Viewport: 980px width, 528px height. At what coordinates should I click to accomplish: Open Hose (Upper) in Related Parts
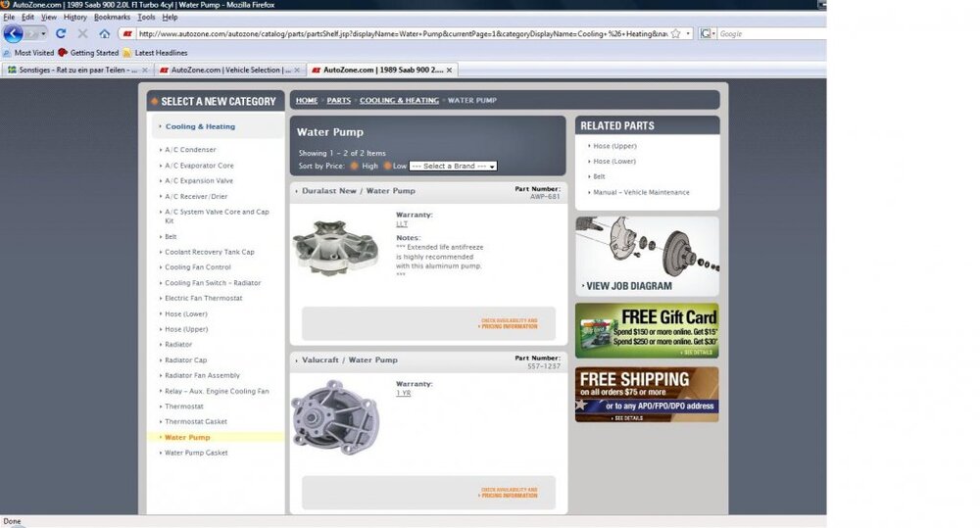[614, 146]
